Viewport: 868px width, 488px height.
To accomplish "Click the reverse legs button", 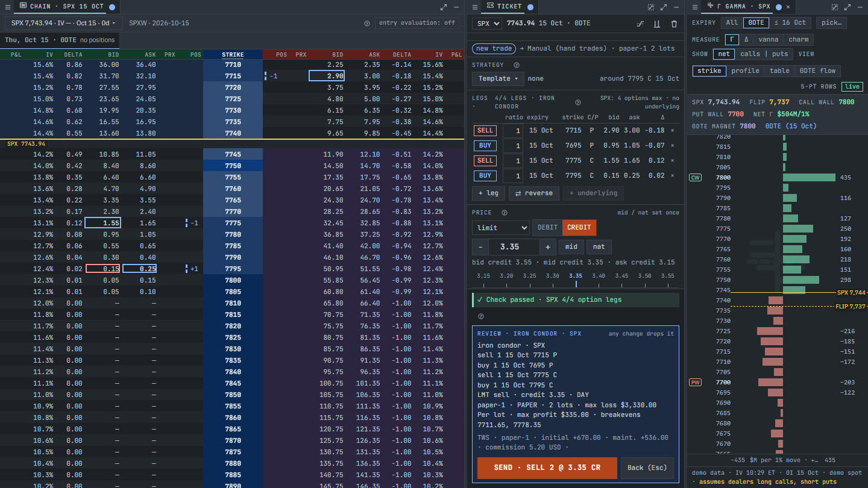I will pos(533,193).
